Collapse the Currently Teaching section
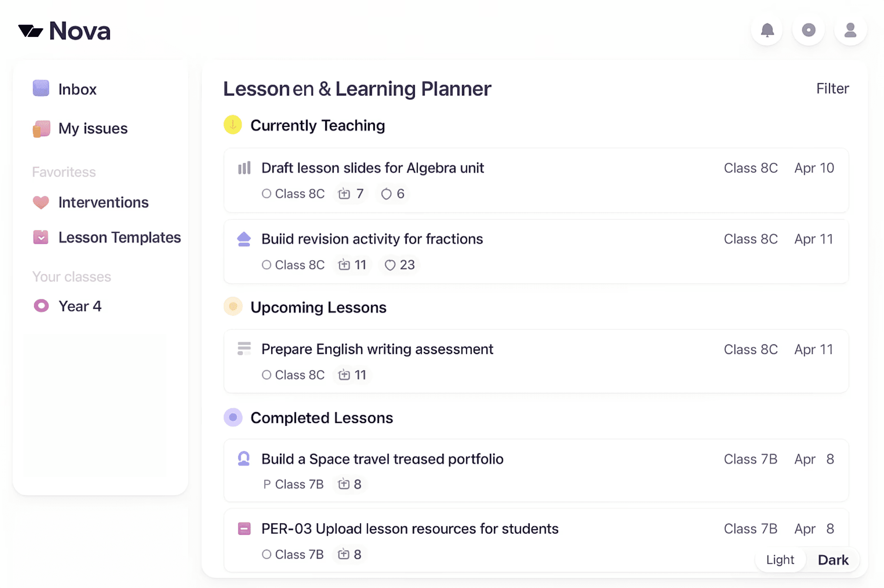This screenshot has width=884, height=588. pos(233,126)
